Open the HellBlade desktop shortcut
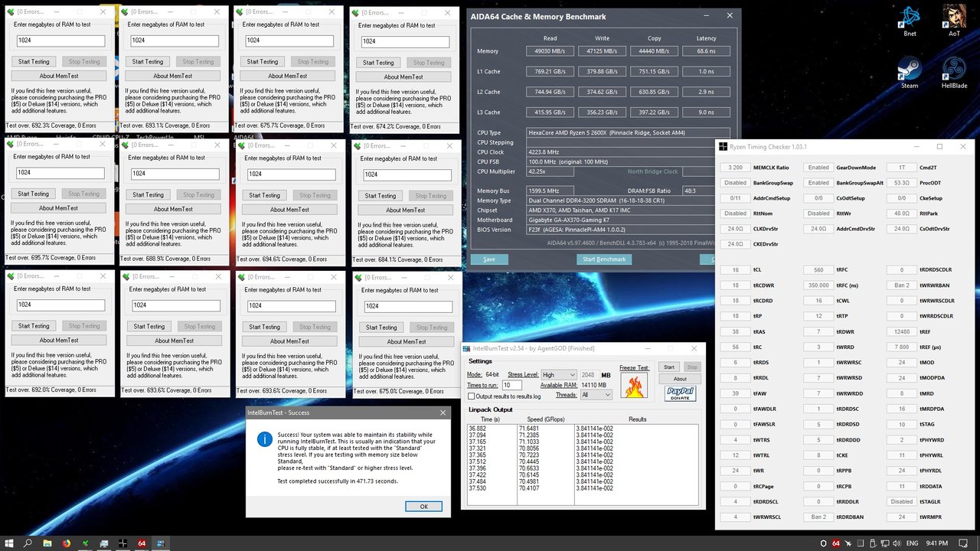The width and height of the screenshot is (980, 551). coord(954,73)
